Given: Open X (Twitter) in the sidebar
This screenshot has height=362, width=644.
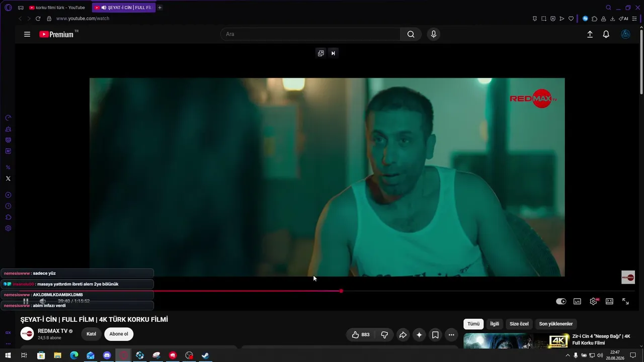Looking at the screenshot, I should (x=8, y=178).
